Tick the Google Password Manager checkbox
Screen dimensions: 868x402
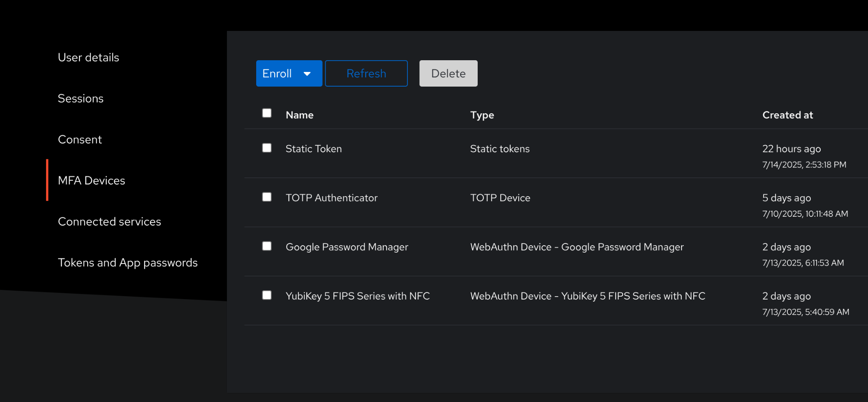267,246
